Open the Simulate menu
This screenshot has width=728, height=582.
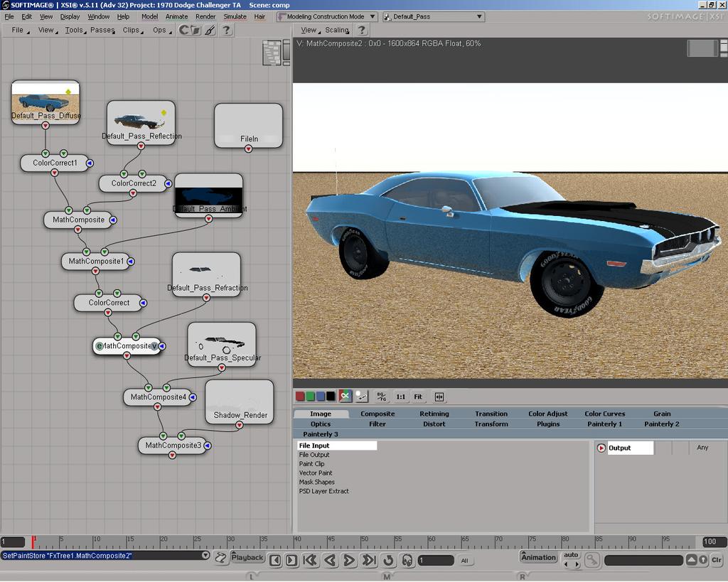(x=235, y=17)
